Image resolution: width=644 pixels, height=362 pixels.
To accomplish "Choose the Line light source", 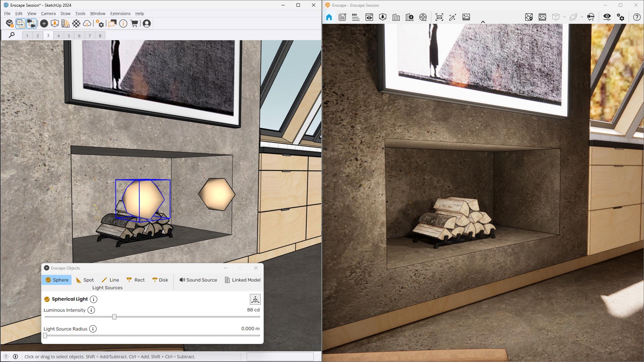I will [x=110, y=280].
